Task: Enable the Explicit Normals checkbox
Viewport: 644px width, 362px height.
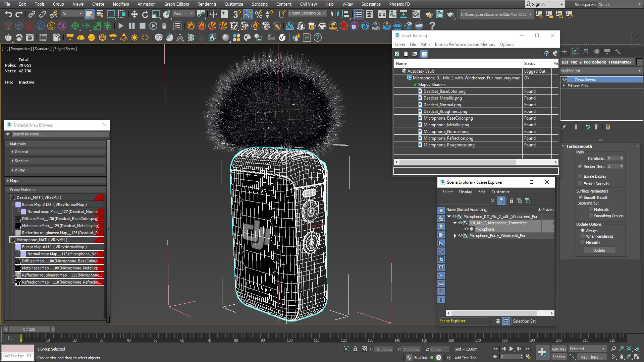Action: click(x=580, y=183)
